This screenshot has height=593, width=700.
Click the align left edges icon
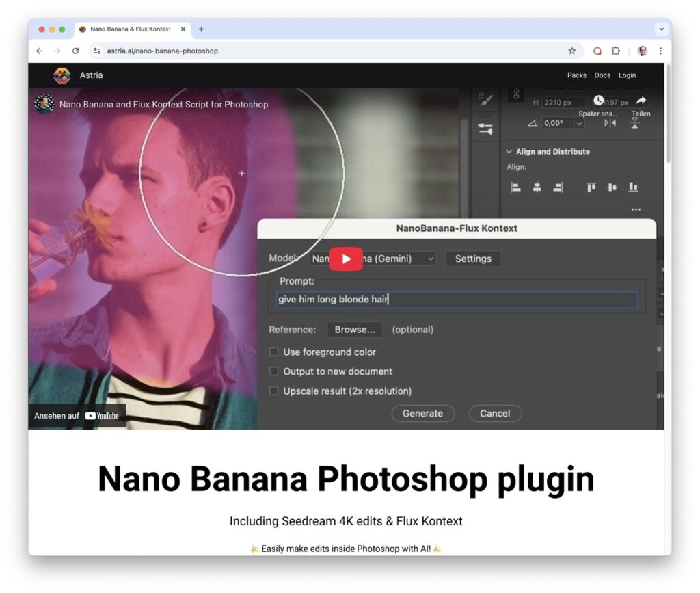point(516,187)
